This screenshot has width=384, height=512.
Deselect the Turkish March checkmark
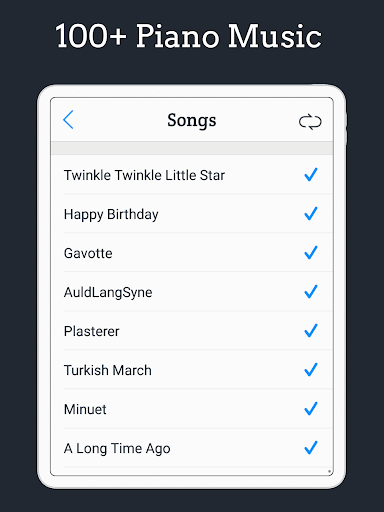(311, 370)
